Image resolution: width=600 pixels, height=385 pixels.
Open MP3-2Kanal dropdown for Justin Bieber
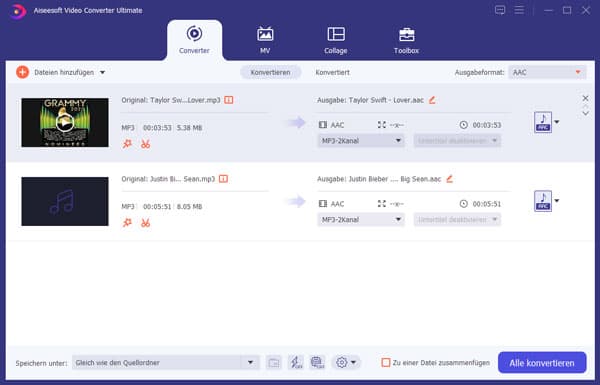pyautogui.click(x=361, y=220)
